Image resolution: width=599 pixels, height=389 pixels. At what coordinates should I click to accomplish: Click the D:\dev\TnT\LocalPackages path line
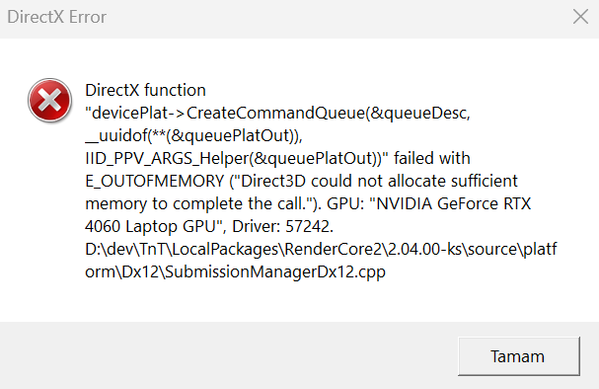coord(321,249)
